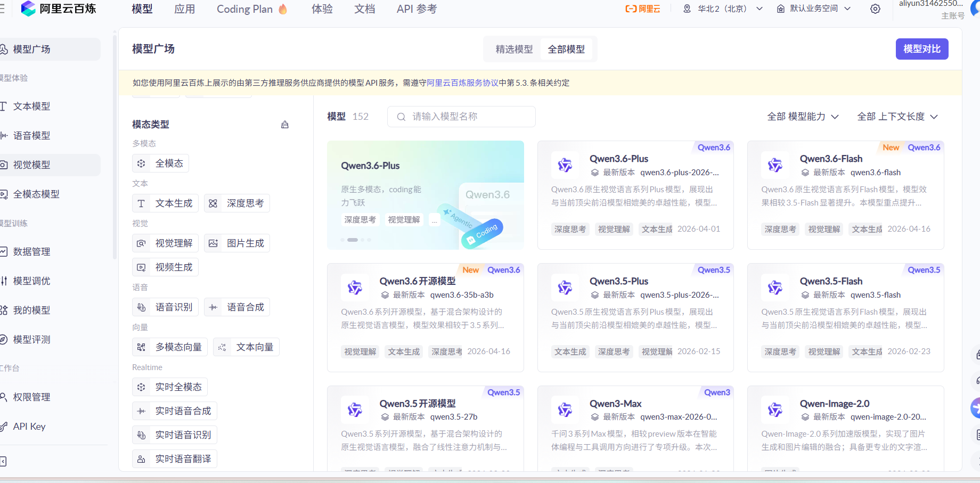Open the 模型 top menu

tap(142, 9)
